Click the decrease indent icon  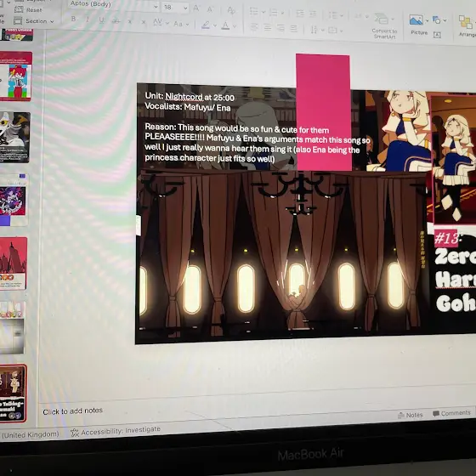click(300, 14)
